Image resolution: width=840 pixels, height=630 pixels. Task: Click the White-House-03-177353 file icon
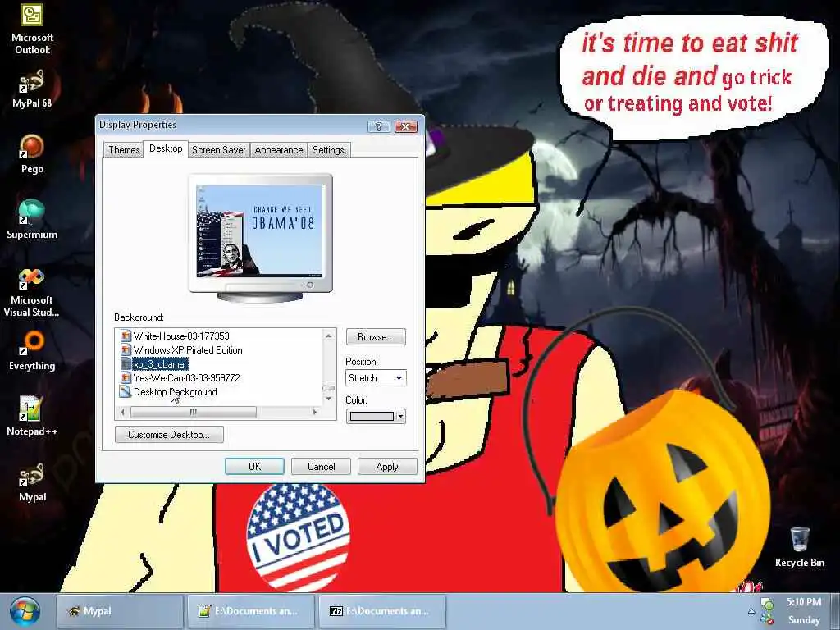(126, 336)
